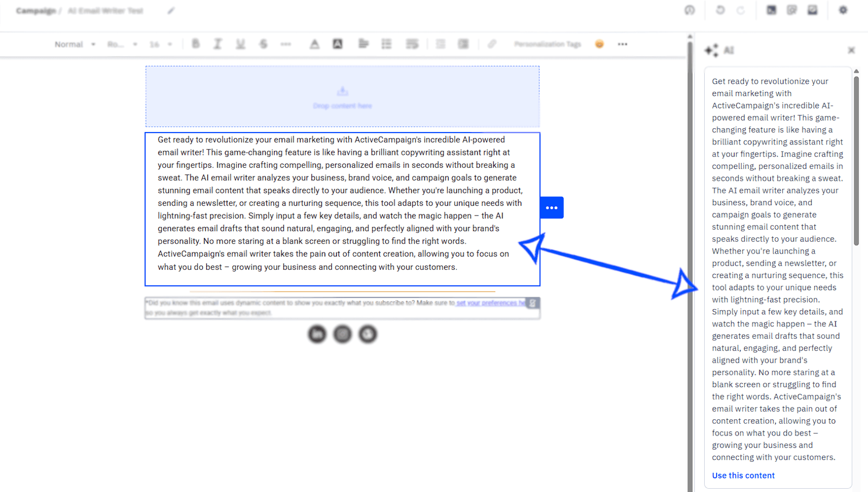The image size is (868, 492).
Task: Click the "Use this content" link
Action: [743, 475]
